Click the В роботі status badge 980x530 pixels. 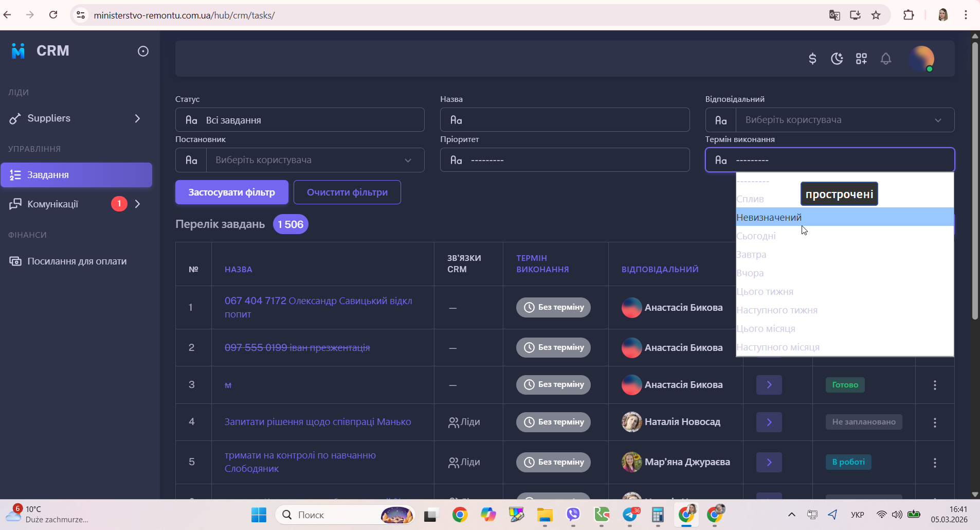848,462
